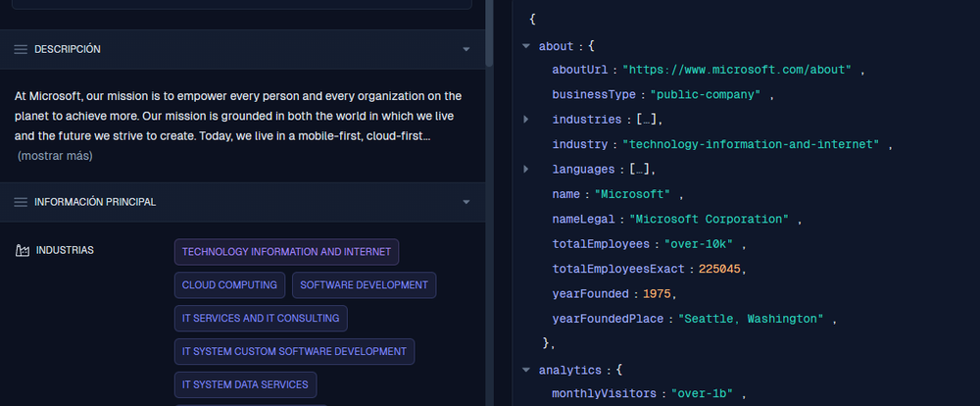Viewport: 980px width, 406px height.
Task: Click the name value "Microsoft"
Action: pyautogui.click(x=632, y=194)
